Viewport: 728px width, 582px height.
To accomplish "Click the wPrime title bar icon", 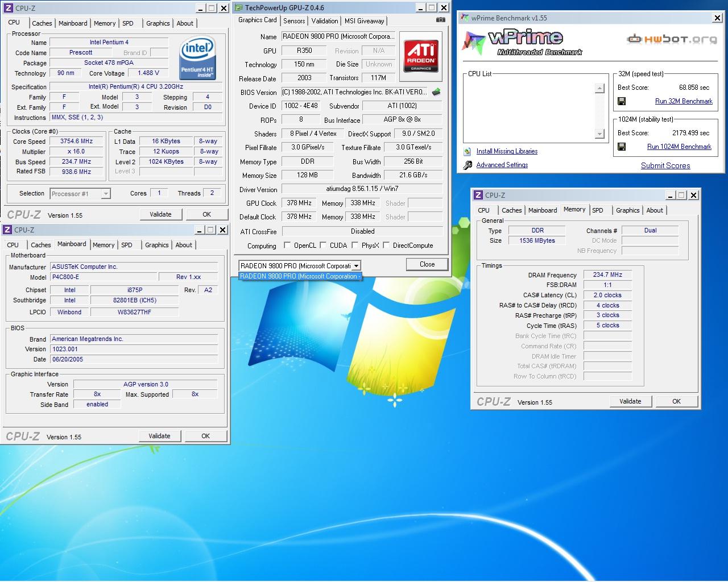I will pyautogui.click(x=465, y=18).
